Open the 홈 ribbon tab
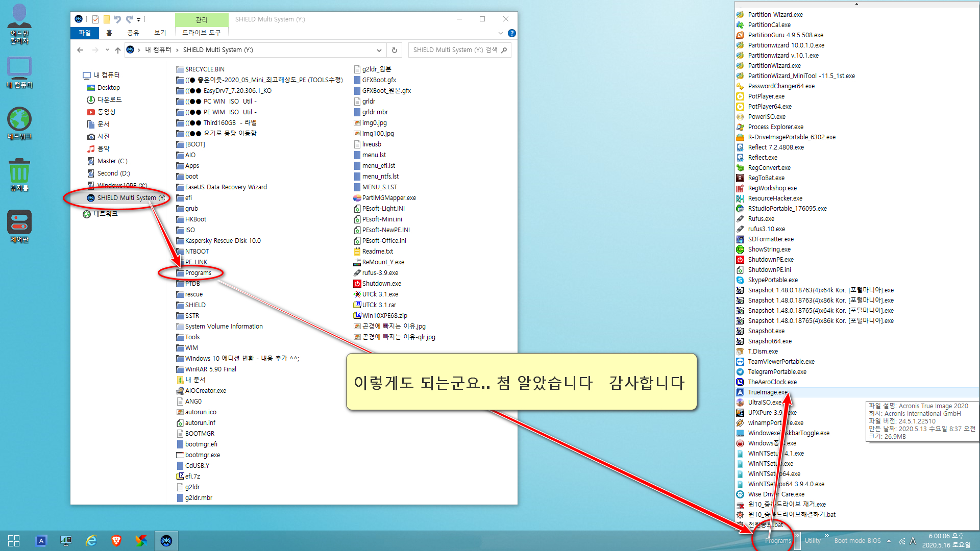 [x=109, y=33]
